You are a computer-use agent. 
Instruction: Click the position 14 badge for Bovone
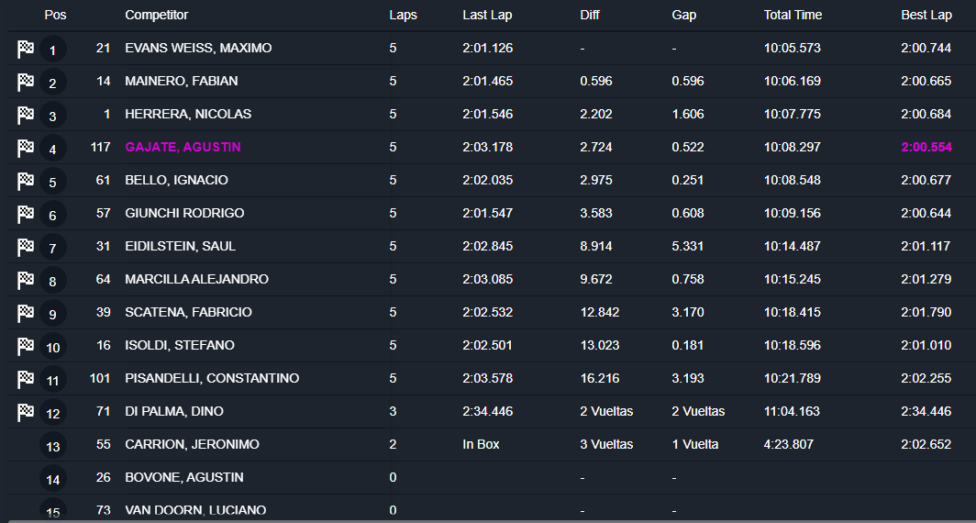click(53, 479)
